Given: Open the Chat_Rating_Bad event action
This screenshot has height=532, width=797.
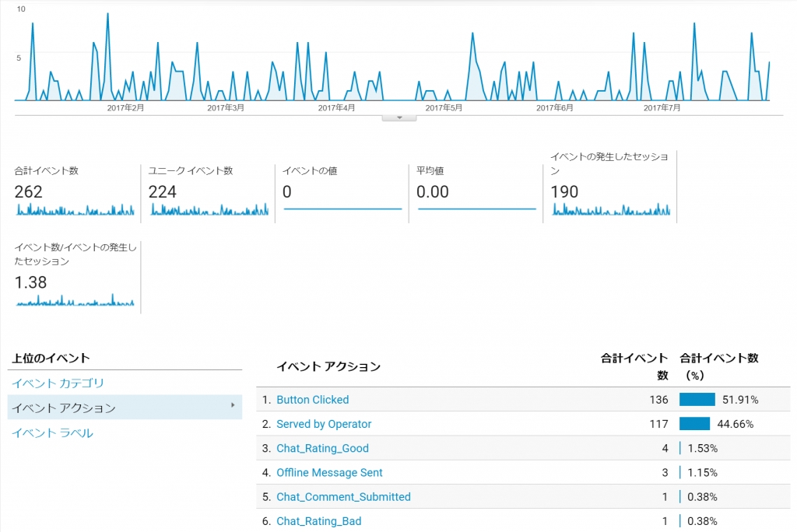Looking at the screenshot, I should (x=320, y=521).
